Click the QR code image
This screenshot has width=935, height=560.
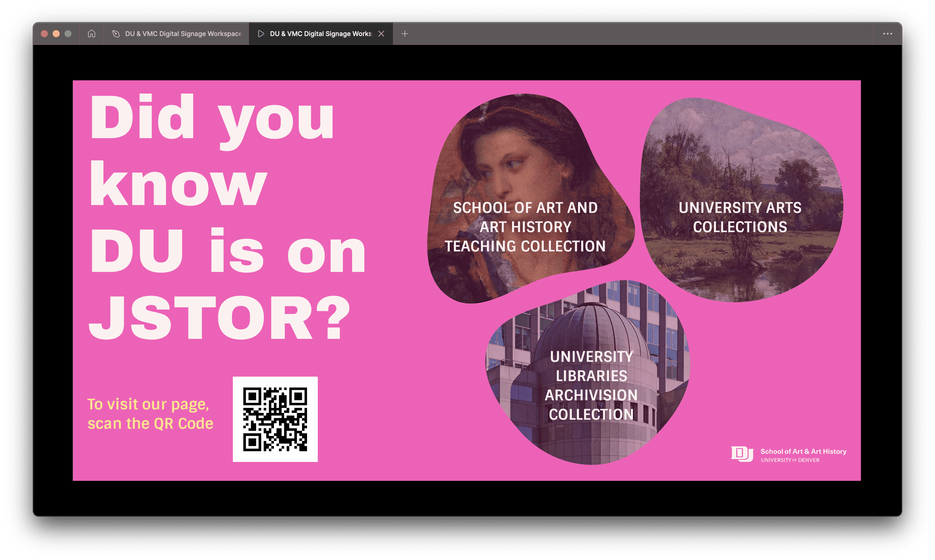click(275, 419)
